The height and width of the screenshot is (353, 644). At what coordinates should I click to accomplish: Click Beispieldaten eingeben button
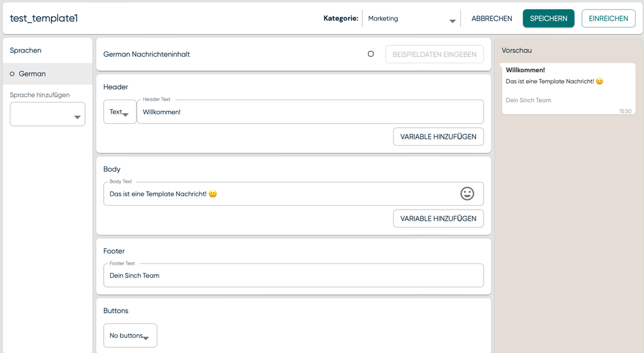pyautogui.click(x=434, y=54)
